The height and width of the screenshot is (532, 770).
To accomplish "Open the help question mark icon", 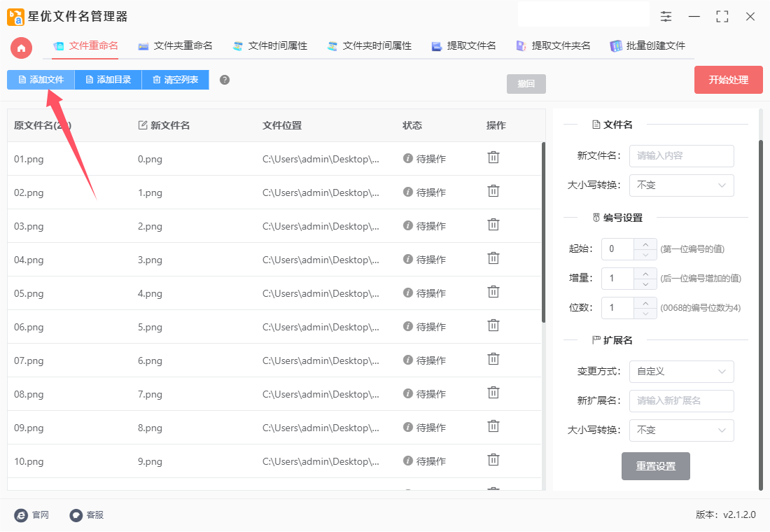I will (x=225, y=80).
